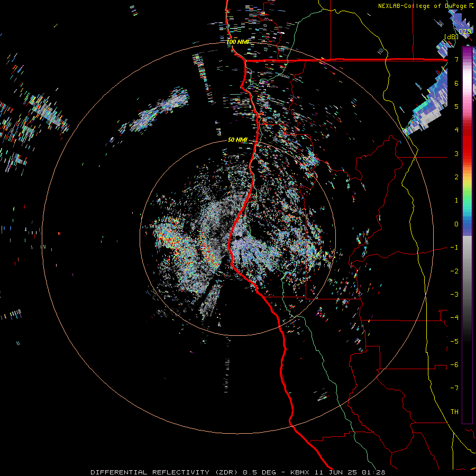
Task: Click the 100 NMI range ring label
Action: click(238, 42)
